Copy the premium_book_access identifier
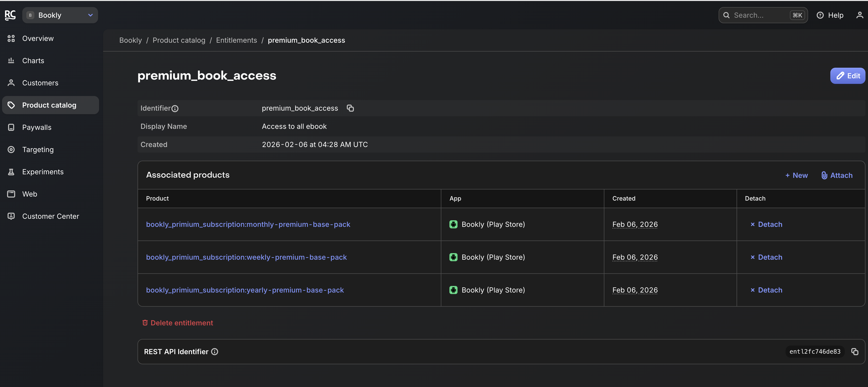Image resolution: width=868 pixels, height=387 pixels. tap(350, 108)
